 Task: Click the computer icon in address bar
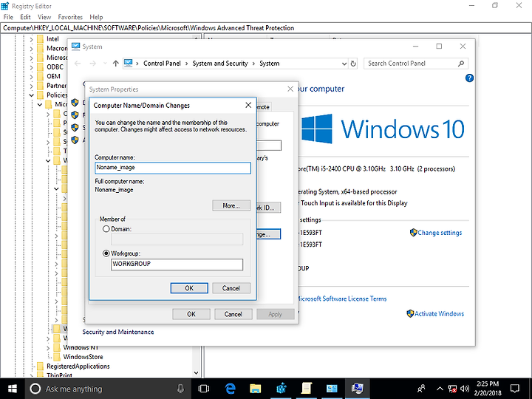[129, 63]
